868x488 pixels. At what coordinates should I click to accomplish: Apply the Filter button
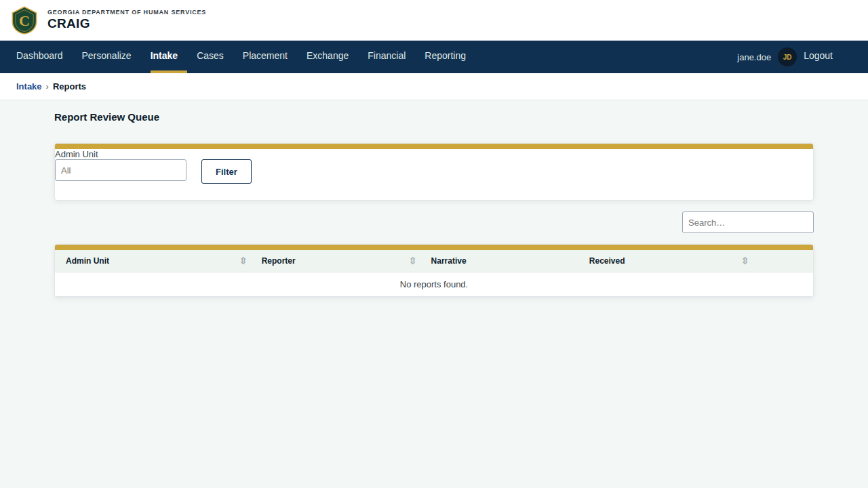(226, 171)
